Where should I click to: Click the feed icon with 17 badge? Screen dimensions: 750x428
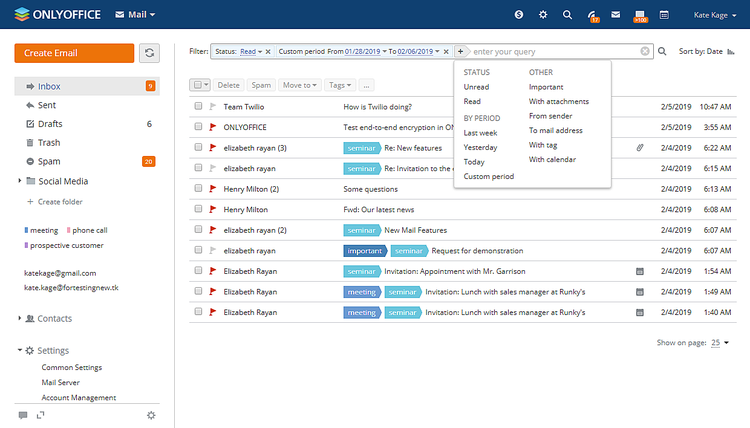tap(592, 16)
